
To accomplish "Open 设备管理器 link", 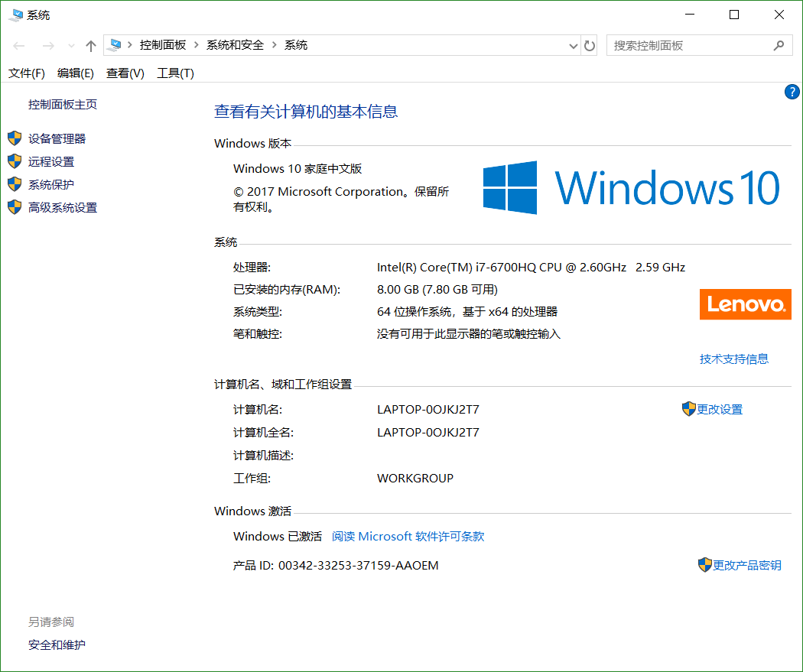I will tap(57, 138).
